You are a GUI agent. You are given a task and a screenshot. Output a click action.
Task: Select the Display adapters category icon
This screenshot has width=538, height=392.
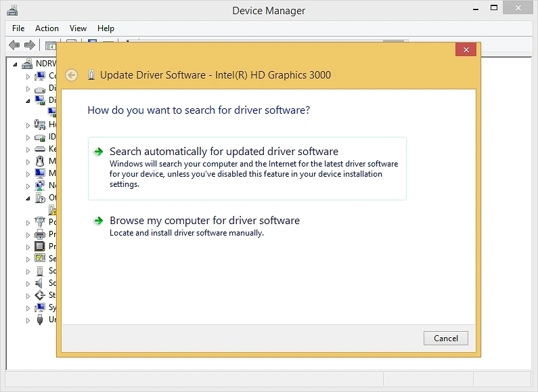tap(40, 100)
